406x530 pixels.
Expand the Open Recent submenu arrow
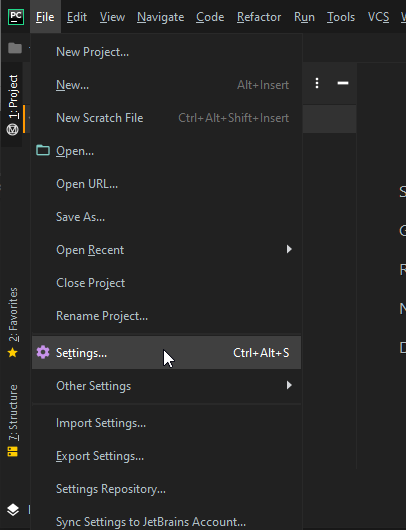(x=289, y=249)
